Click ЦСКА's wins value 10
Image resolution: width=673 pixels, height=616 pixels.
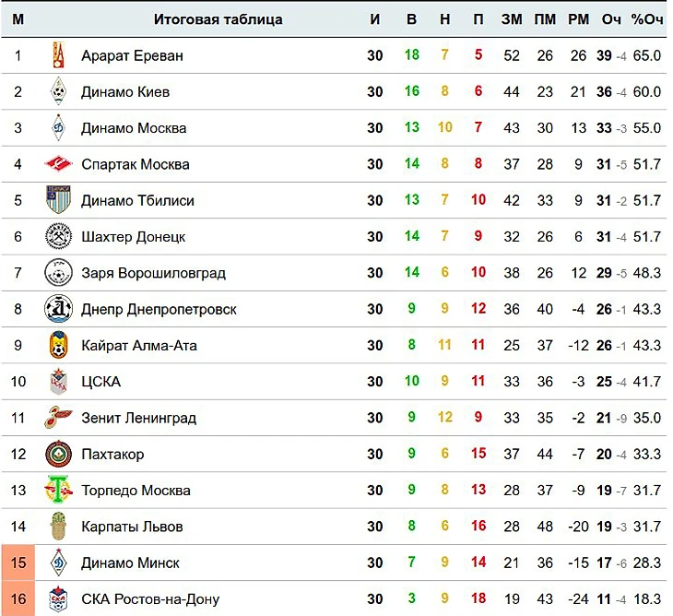click(411, 382)
